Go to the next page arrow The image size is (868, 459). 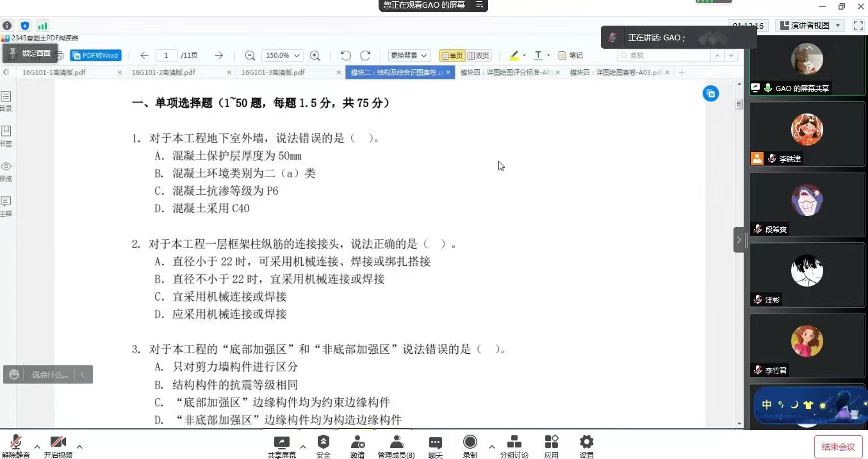pyautogui.click(x=219, y=56)
